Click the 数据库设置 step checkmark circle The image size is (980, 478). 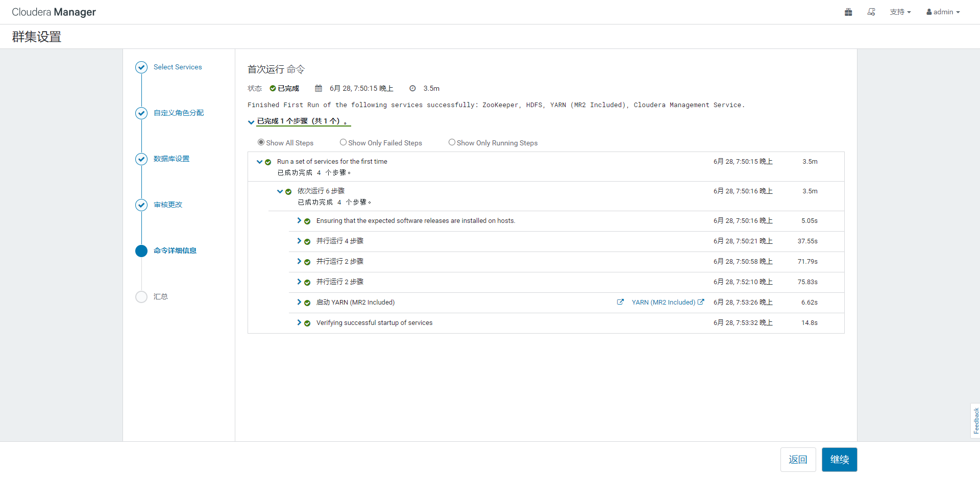pos(141,159)
